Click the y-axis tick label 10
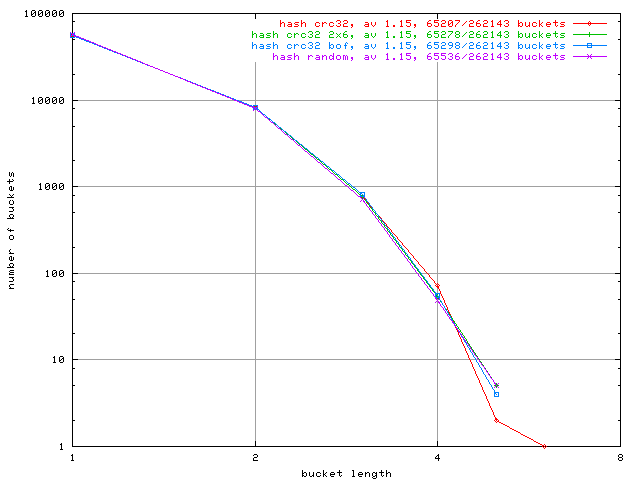The height and width of the screenshot is (480, 640). pos(58,360)
